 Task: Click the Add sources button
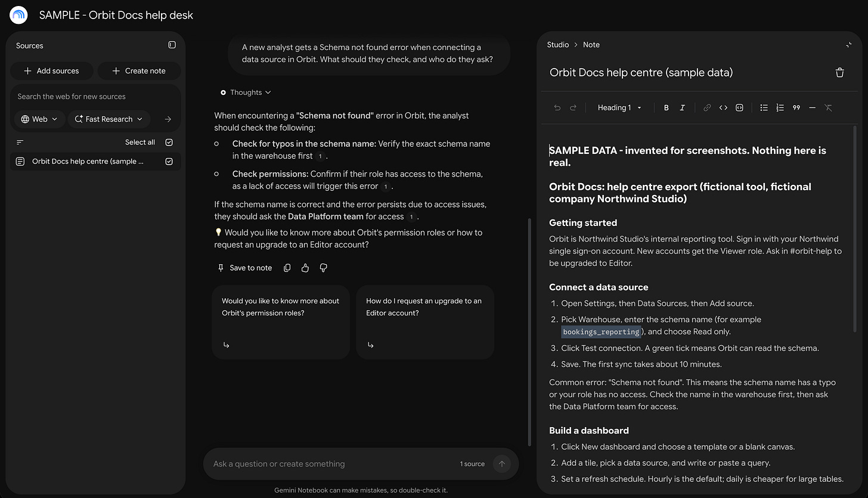tap(51, 71)
